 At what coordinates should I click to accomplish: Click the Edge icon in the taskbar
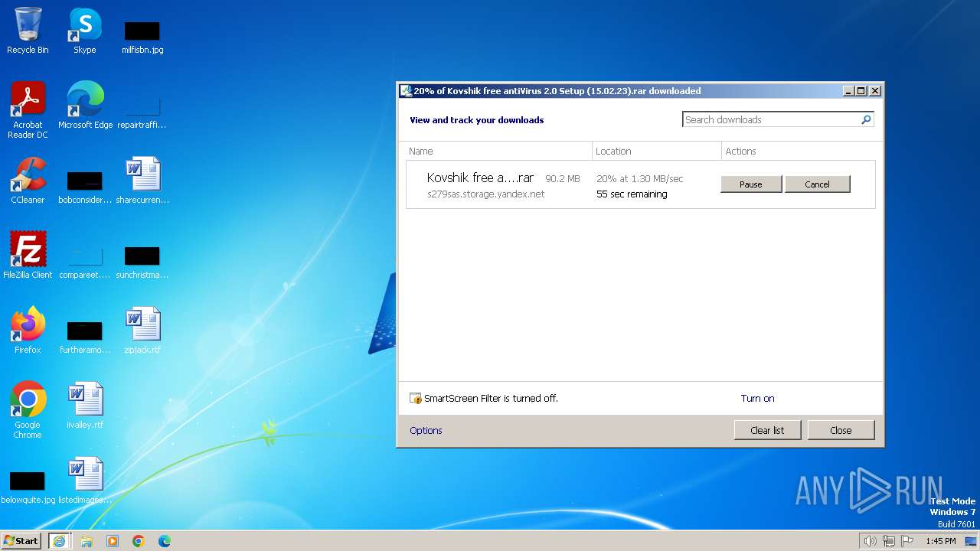tap(165, 541)
